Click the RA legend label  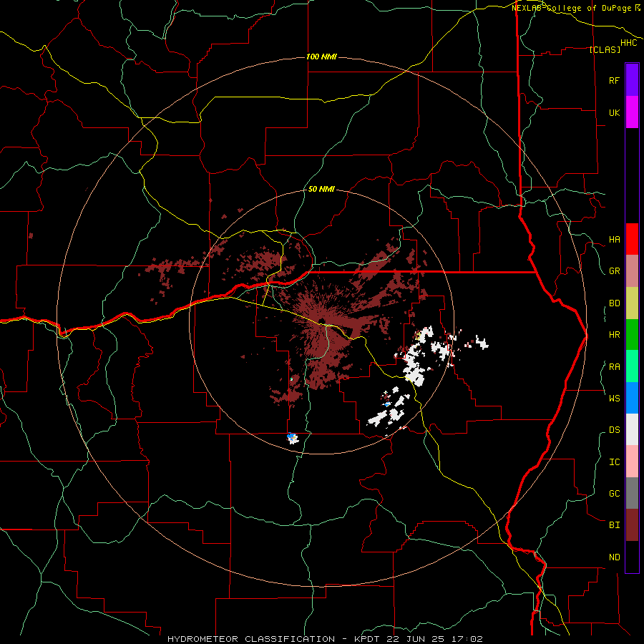(614, 367)
